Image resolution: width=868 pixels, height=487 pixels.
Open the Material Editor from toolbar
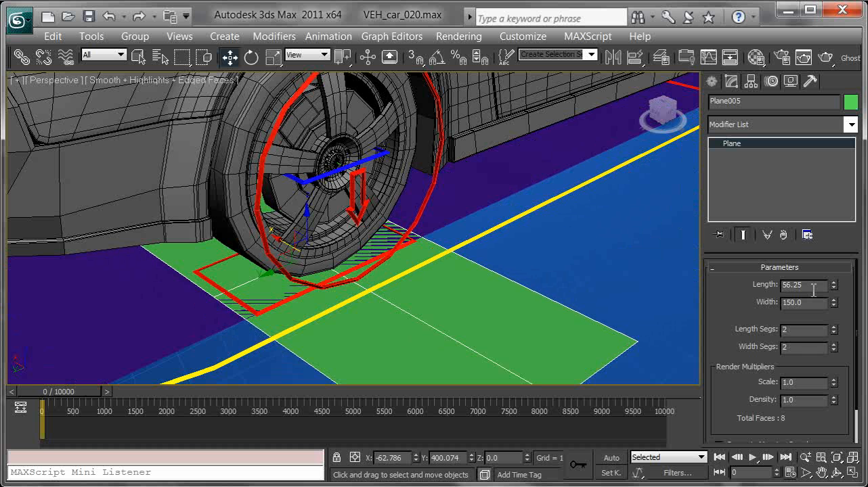point(756,57)
